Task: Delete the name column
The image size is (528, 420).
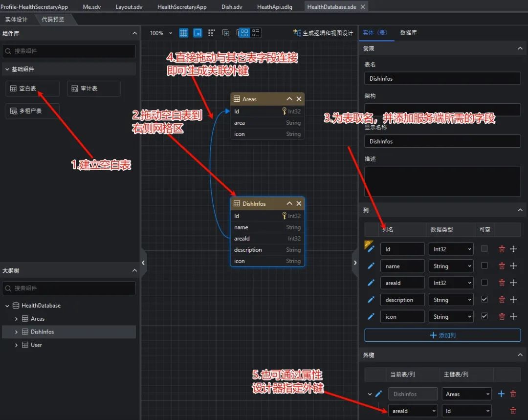Action: pyautogui.click(x=502, y=266)
